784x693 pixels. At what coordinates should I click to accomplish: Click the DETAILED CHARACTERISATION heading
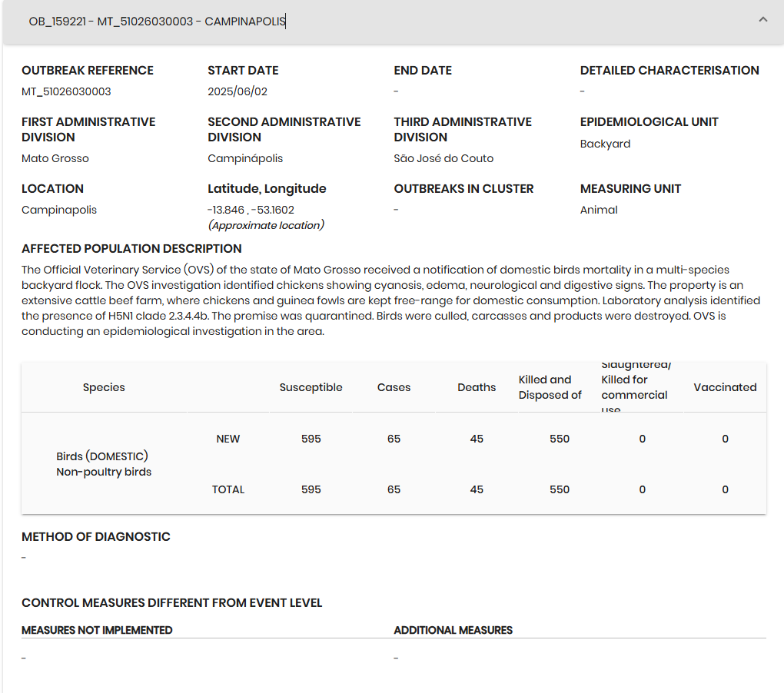[669, 71]
